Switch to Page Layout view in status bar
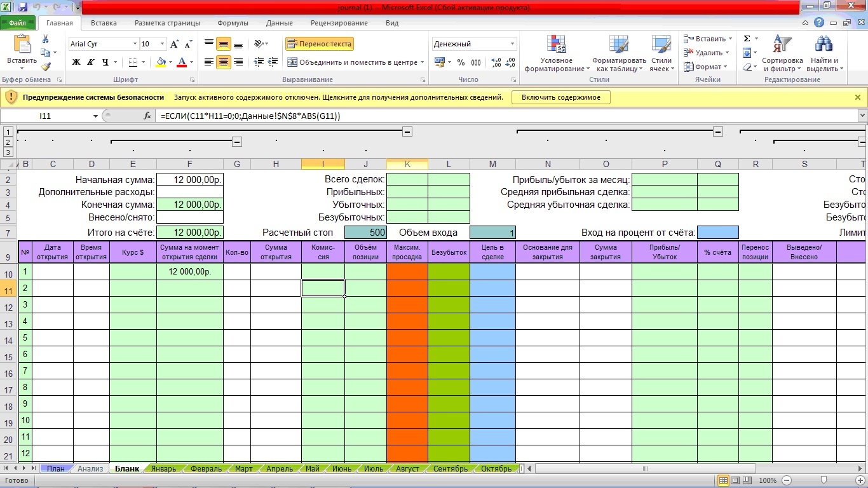This screenshot has width=868, height=488. click(735, 480)
